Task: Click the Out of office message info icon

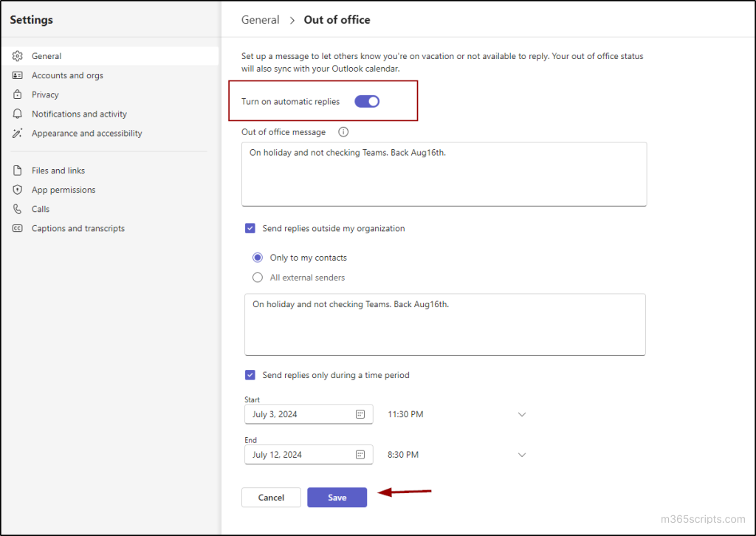Action: 343,131
